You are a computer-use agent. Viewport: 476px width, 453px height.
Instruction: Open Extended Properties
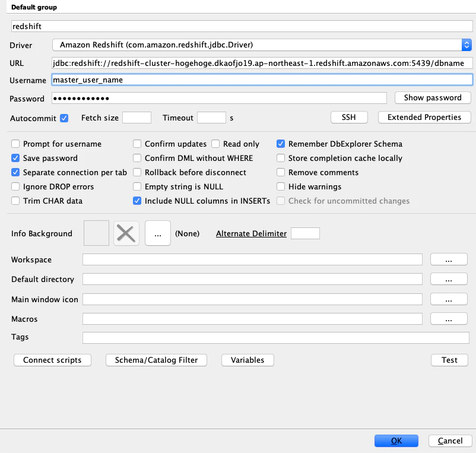[x=424, y=117]
